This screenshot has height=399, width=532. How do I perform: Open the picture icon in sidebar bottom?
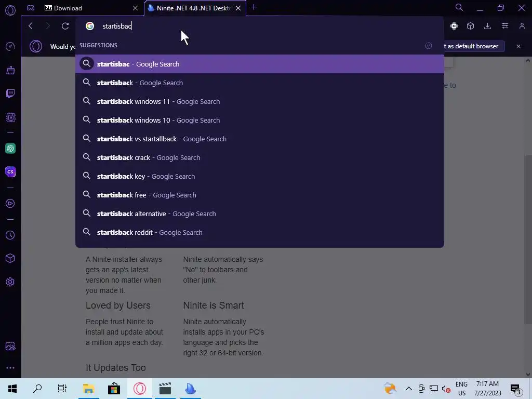click(10, 346)
